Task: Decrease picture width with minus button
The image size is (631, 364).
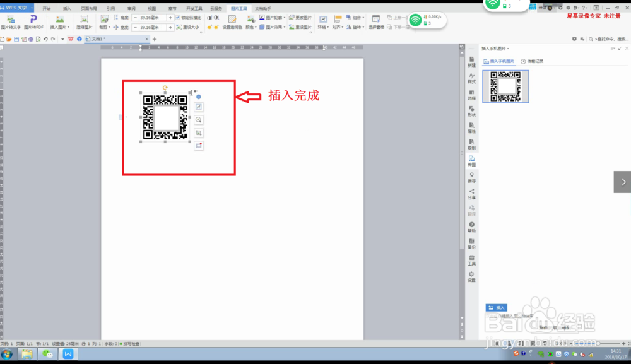Action: [x=135, y=27]
